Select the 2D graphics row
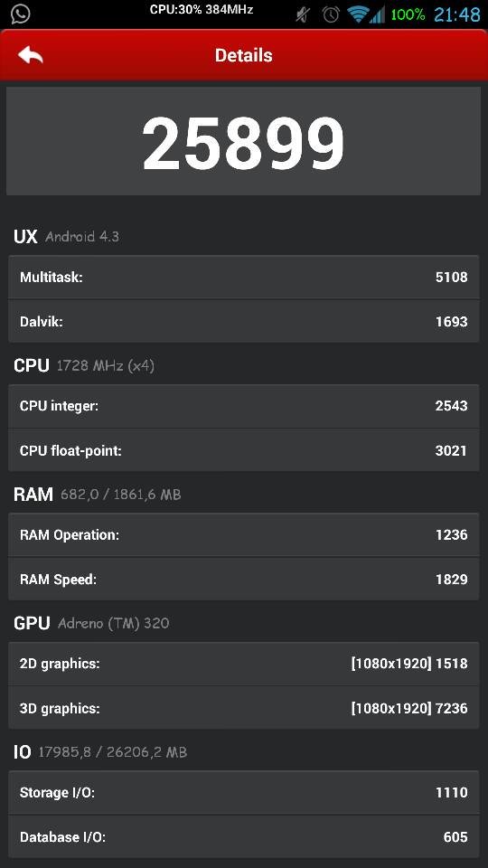 (x=243, y=663)
